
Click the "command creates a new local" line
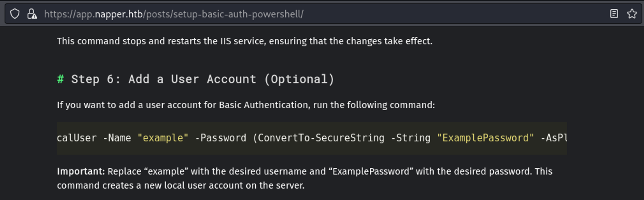(181, 185)
